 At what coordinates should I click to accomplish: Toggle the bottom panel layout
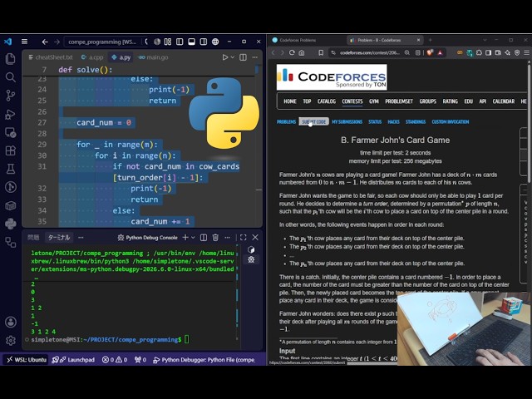pyautogui.click(x=192, y=42)
